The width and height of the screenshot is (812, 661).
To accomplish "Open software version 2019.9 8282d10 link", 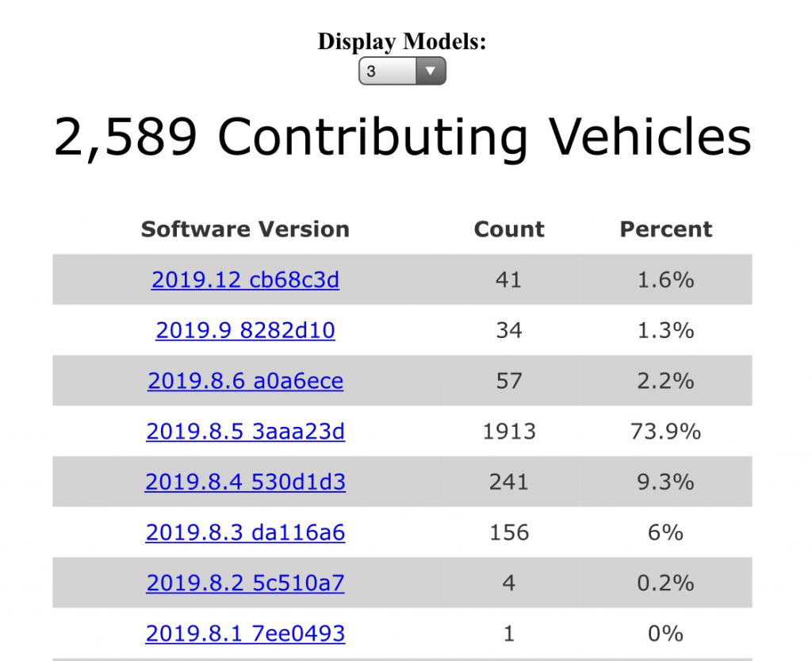I will pos(245,330).
